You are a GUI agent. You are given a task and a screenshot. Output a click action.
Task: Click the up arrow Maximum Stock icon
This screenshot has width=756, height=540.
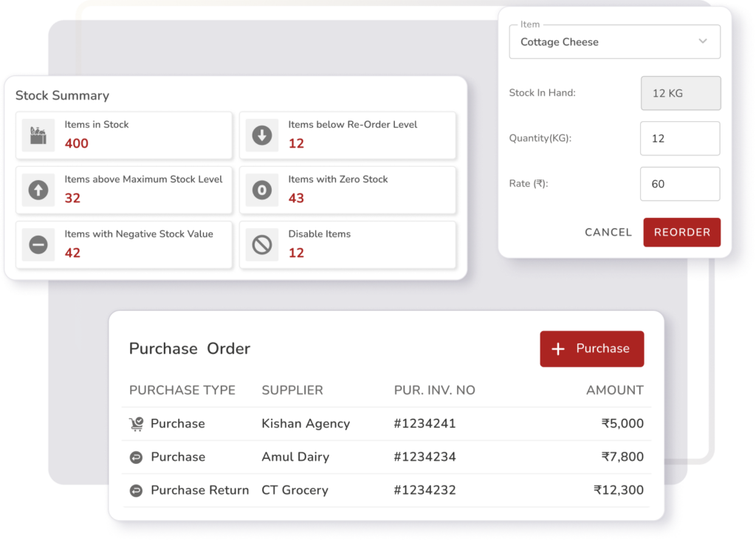click(x=38, y=190)
